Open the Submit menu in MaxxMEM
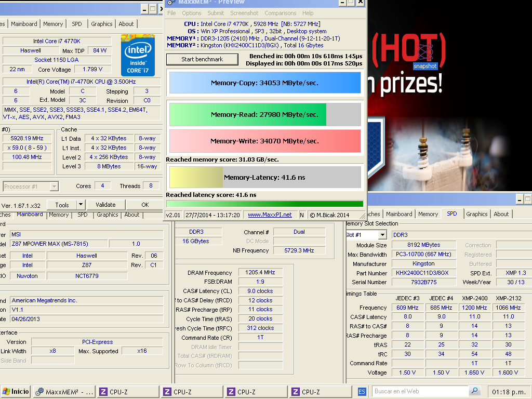 [x=216, y=13]
